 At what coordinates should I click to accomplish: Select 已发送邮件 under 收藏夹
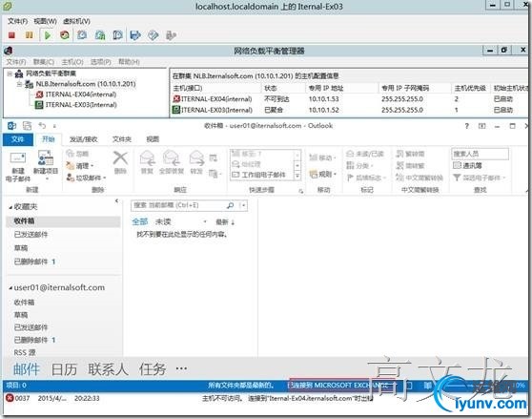[31, 234]
